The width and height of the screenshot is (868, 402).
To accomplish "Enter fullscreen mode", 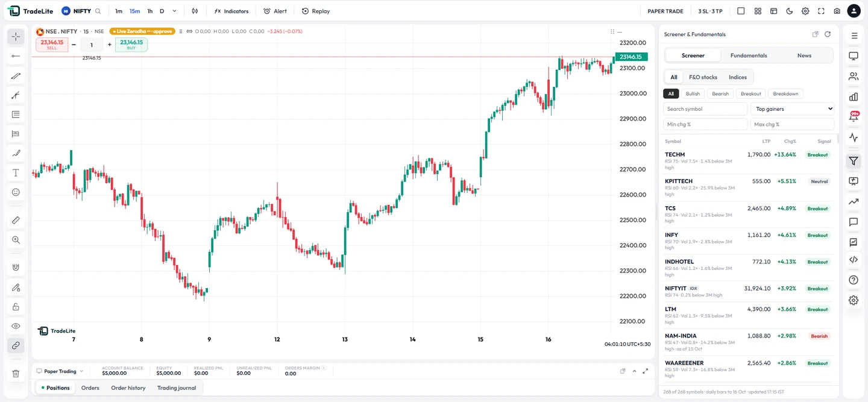I will click(x=821, y=11).
